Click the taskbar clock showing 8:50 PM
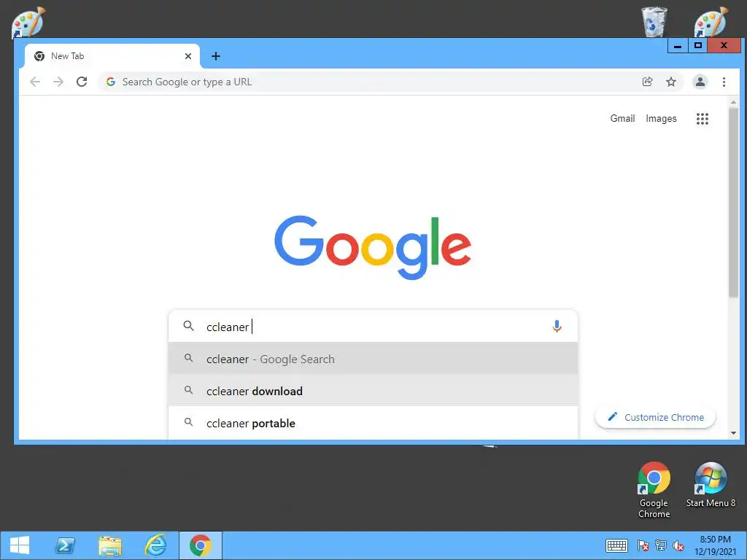This screenshot has width=747, height=560. [x=715, y=545]
